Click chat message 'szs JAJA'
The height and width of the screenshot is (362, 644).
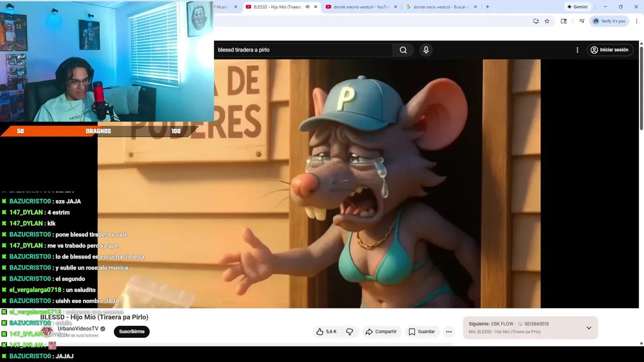click(68, 201)
